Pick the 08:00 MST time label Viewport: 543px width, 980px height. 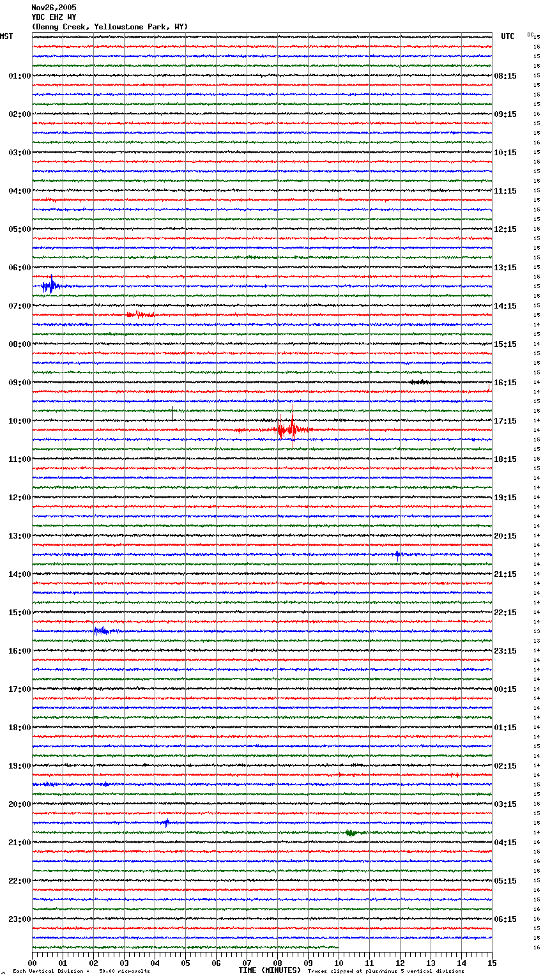click(x=19, y=344)
